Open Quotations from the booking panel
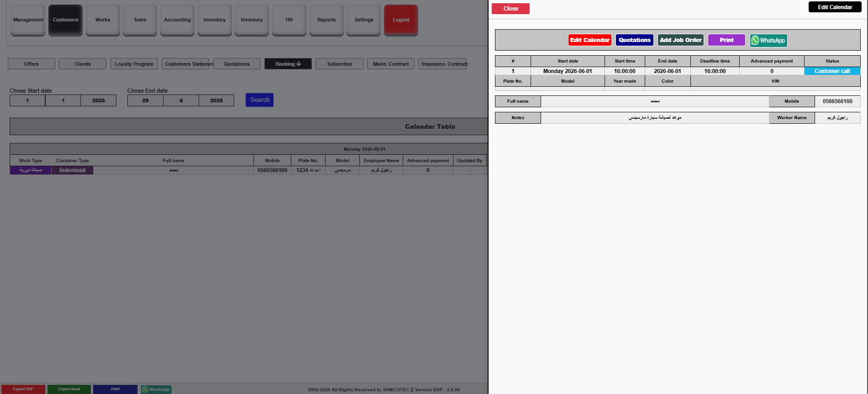 pyautogui.click(x=635, y=40)
